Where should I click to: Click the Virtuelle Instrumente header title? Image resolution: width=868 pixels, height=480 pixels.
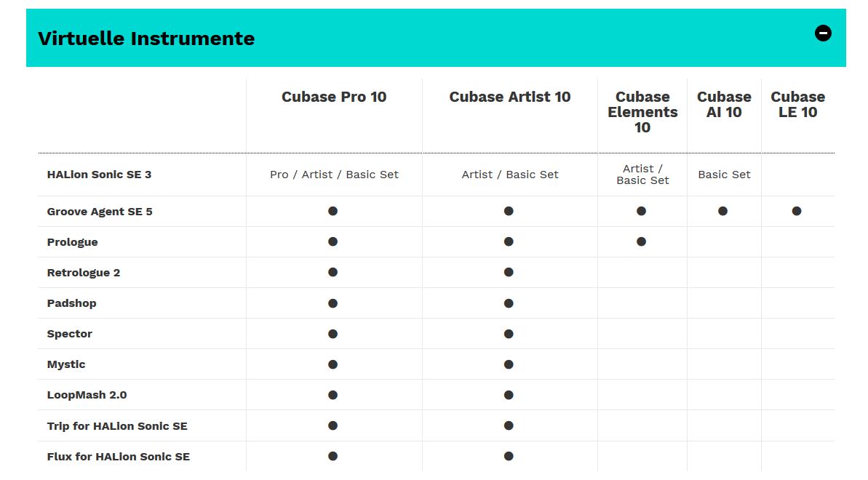(146, 39)
